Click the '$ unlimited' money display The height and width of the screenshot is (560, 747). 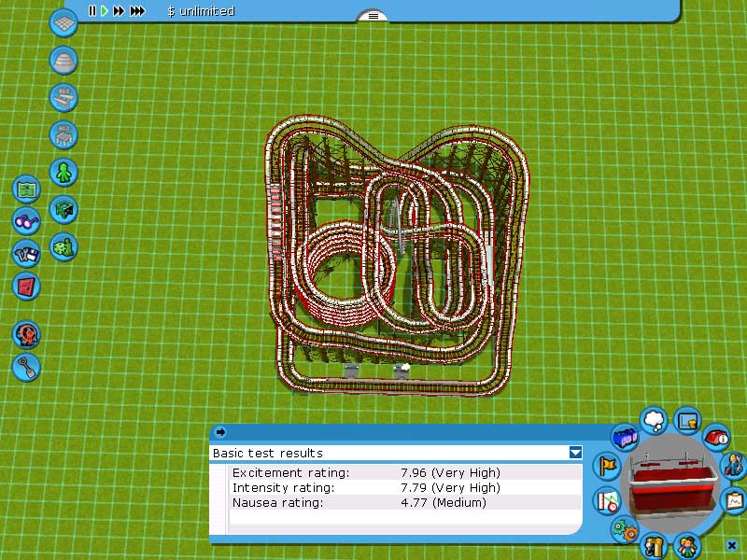(201, 11)
